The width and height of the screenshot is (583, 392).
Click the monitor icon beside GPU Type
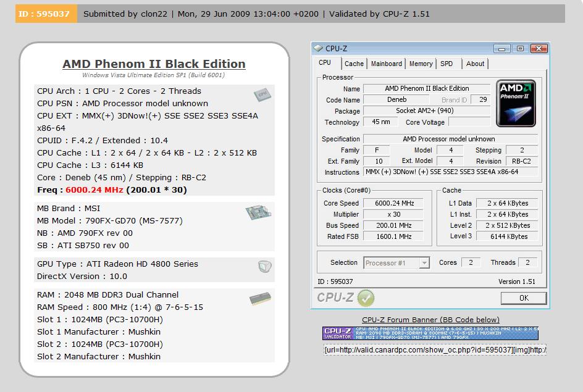pos(265,267)
